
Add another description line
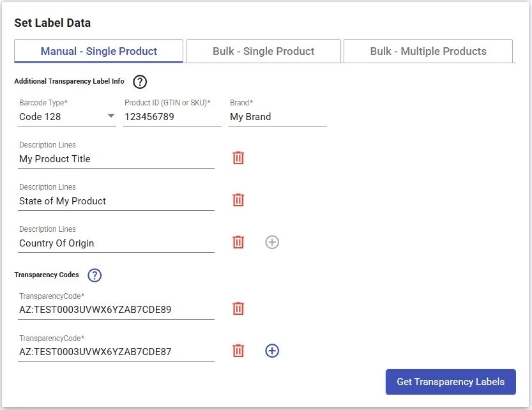coord(272,242)
